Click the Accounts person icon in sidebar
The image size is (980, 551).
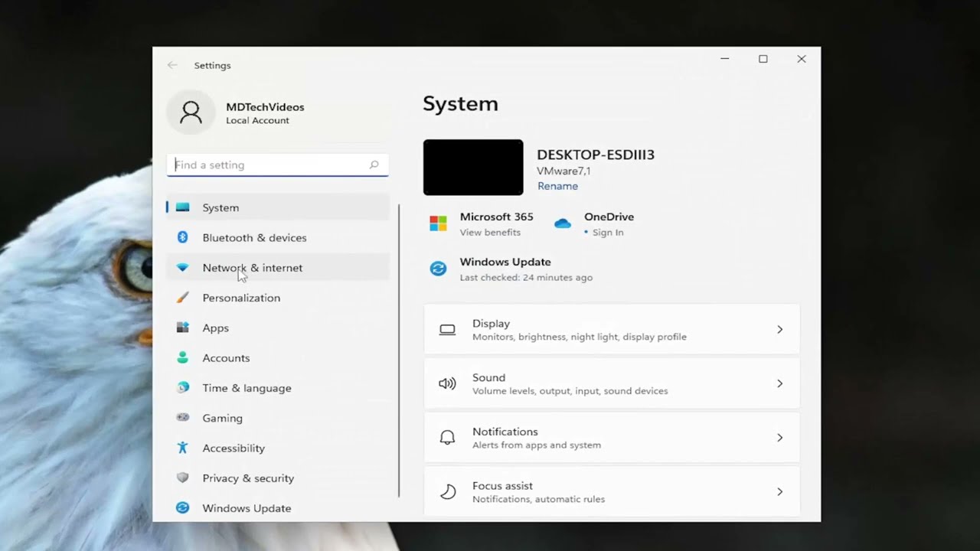182,357
